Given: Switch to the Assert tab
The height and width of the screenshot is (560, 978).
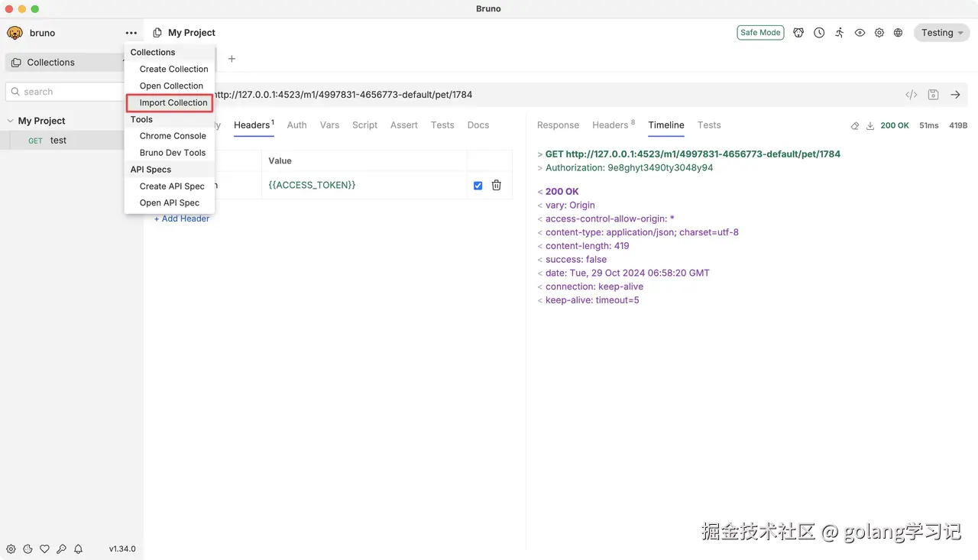Looking at the screenshot, I should [404, 125].
